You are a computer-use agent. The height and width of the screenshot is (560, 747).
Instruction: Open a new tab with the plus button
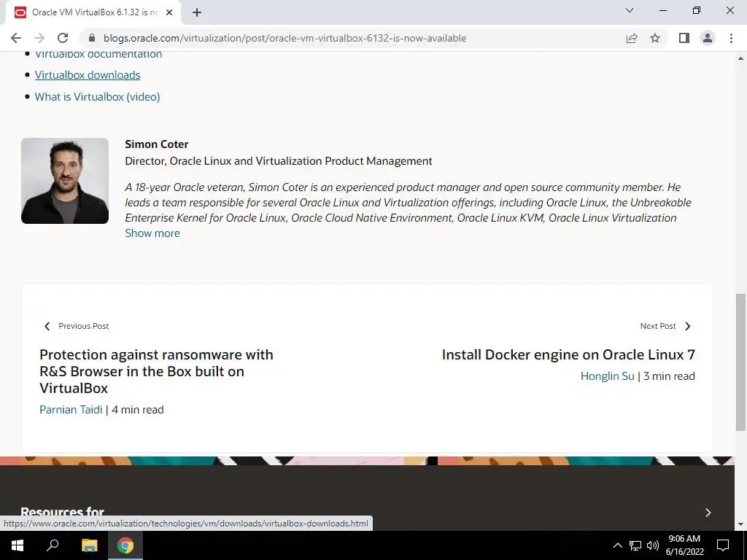click(x=197, y=12)
